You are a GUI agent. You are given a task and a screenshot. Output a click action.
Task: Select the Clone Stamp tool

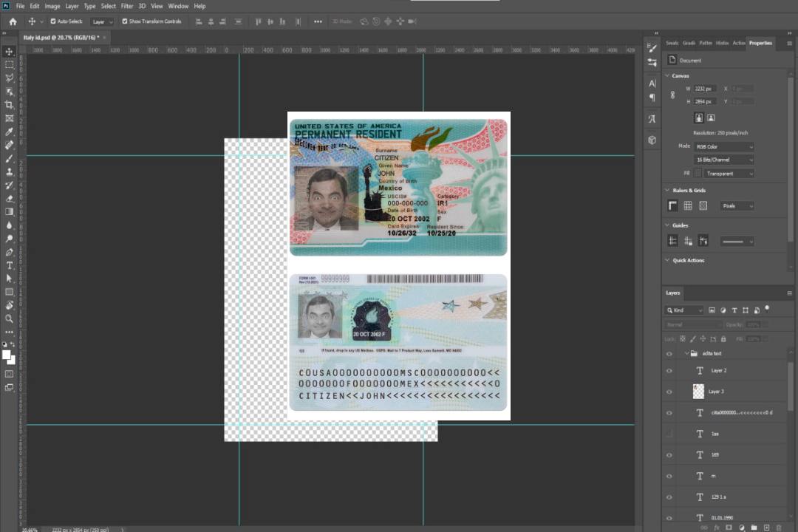point(9,171)
